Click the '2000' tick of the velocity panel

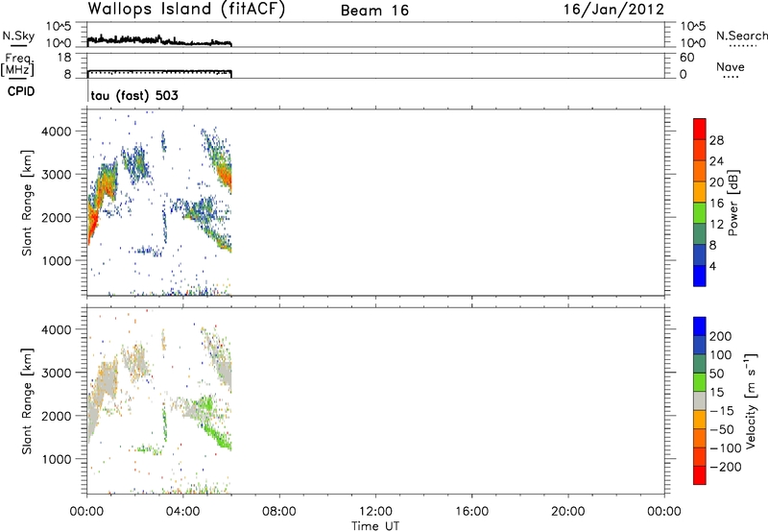click(x=57, y=416)
